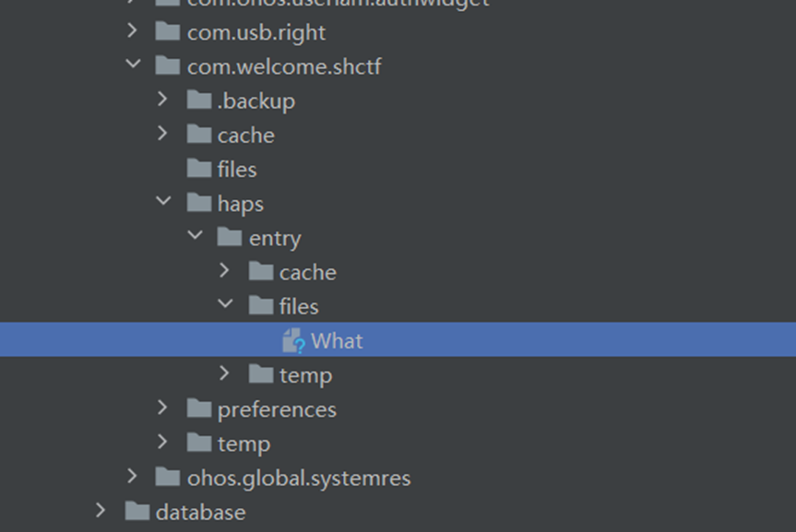Image resolution: width=796 pixels, height=532 pixels.
Task: Click the com.usb.right folder icon
Action: click(168, 31)
